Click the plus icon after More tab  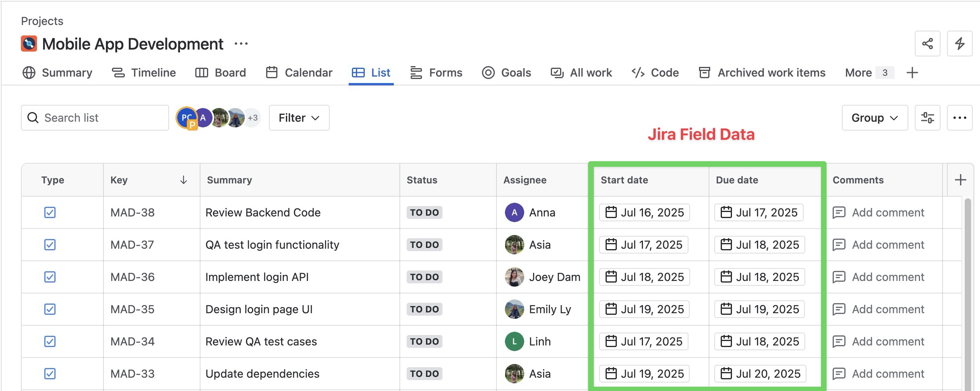click(912, 73)
